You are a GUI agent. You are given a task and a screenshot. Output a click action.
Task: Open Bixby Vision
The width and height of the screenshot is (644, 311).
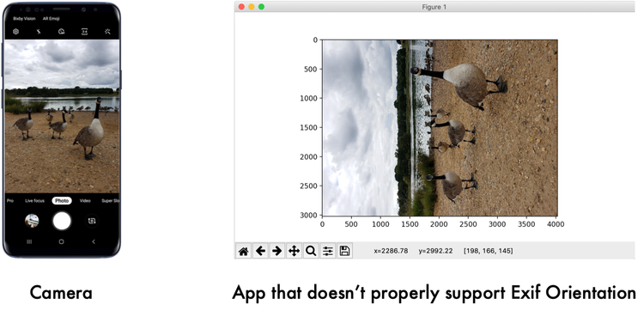coord(24,19)
